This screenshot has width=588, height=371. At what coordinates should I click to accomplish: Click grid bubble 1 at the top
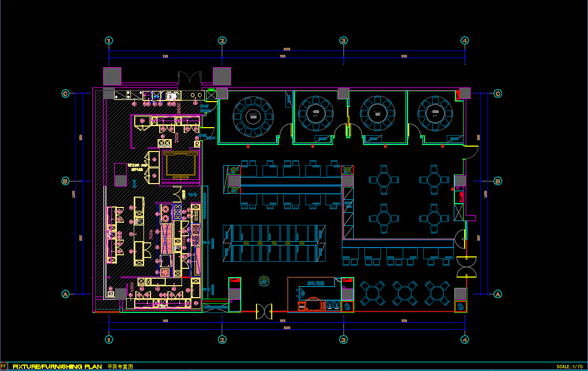[109, 41]
